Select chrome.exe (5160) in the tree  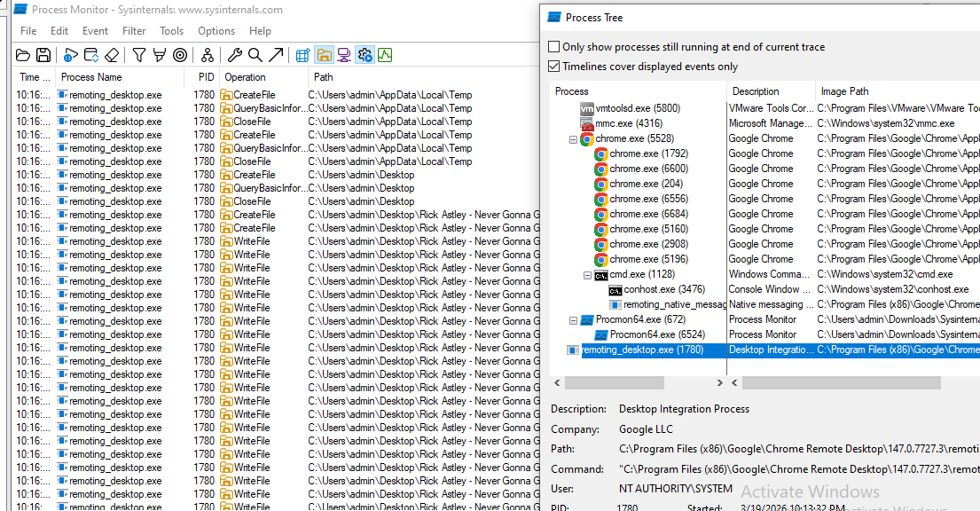coord(648,229)
